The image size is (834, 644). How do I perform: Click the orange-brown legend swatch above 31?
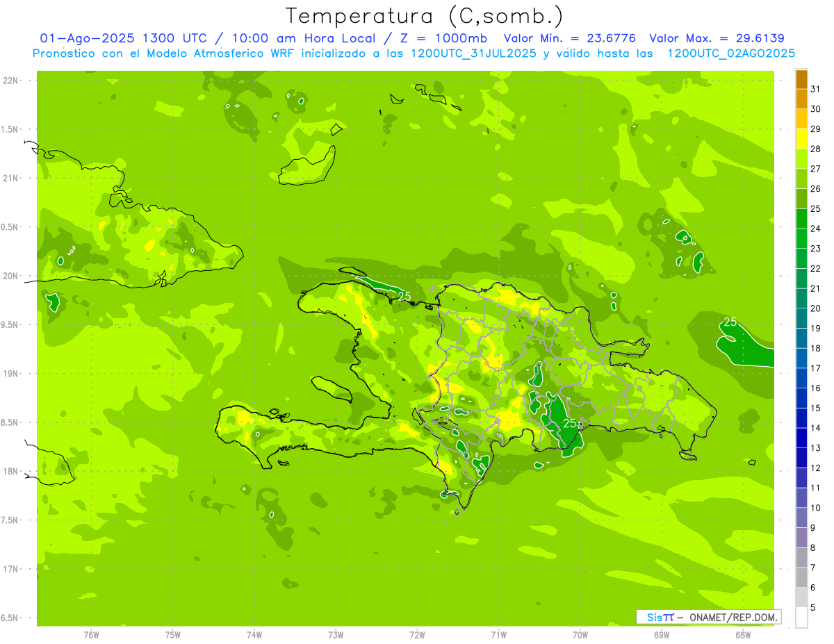tap(801, 79)
